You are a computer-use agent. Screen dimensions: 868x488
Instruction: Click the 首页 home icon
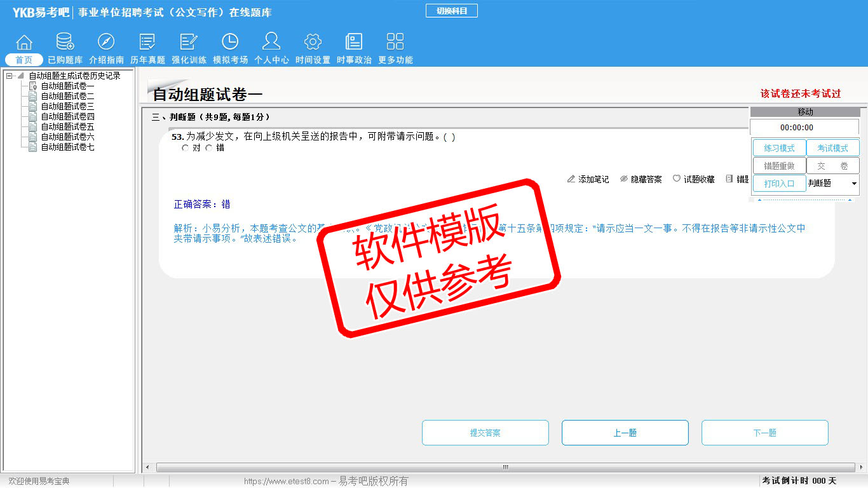[24, 43]
